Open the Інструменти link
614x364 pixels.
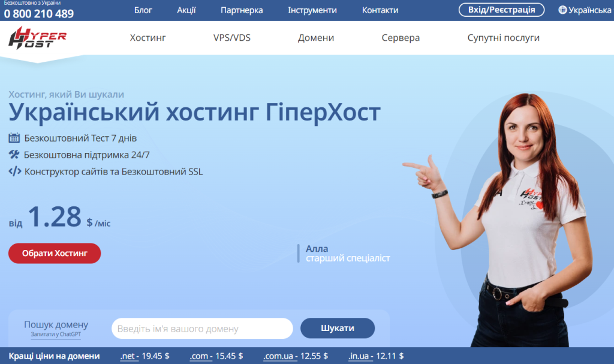tap(312, 10)
